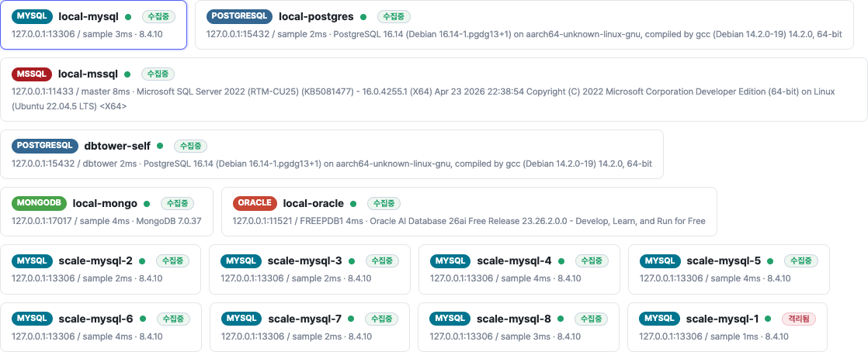Open the local-oracle instance name
The image size is (868, 352).
(314, 203)
